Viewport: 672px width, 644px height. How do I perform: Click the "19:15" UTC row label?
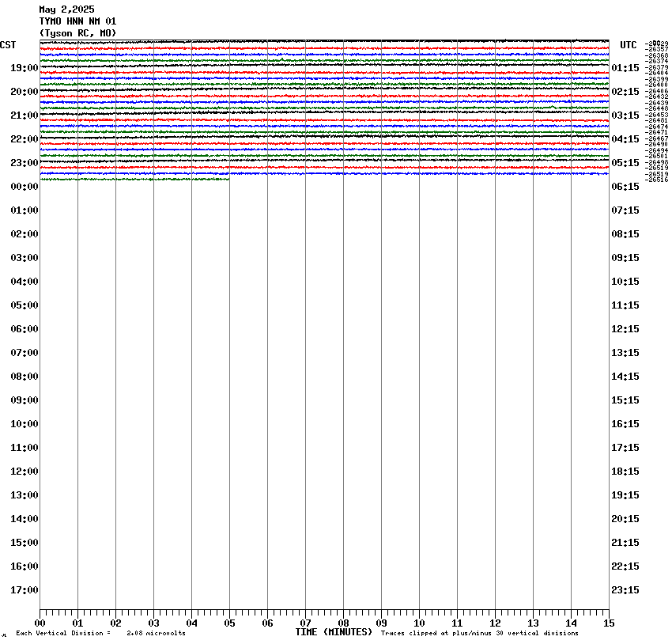tap(625, 495)
